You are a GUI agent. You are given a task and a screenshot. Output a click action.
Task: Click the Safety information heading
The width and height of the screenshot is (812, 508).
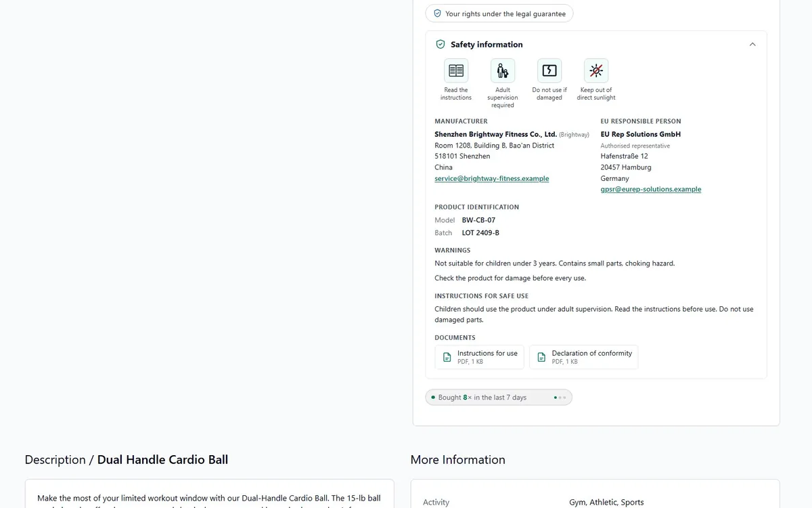487,45
